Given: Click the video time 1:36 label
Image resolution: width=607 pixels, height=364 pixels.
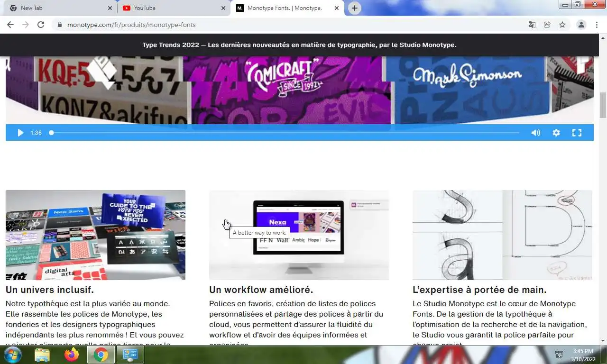Looking at the screenshot, I should (36, 133).
